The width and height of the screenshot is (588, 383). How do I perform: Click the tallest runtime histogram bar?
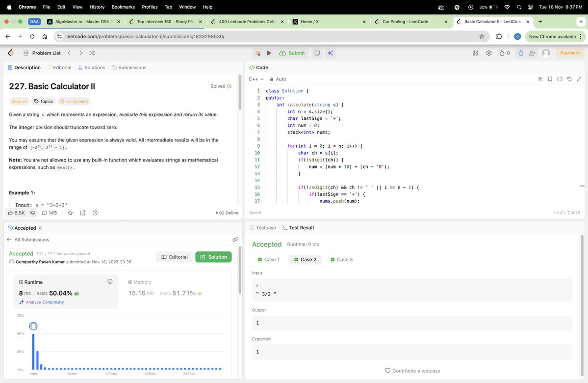coord(33,352)
